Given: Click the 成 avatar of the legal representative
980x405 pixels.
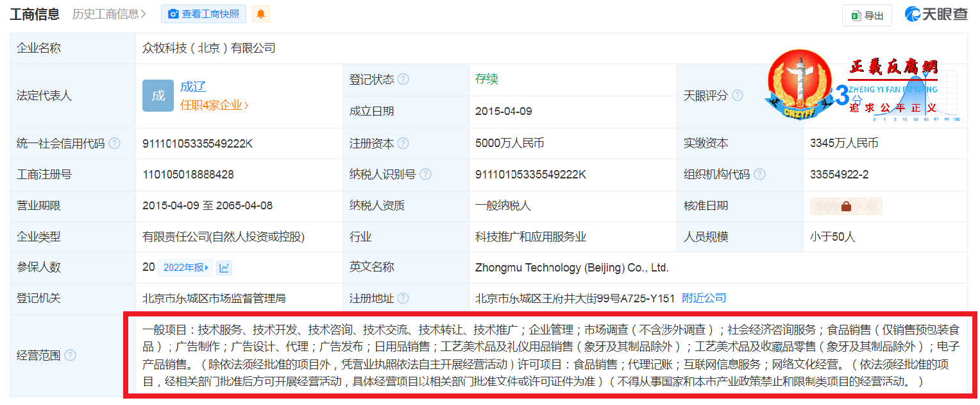Looking at the screenshot, I should point(158,96).
